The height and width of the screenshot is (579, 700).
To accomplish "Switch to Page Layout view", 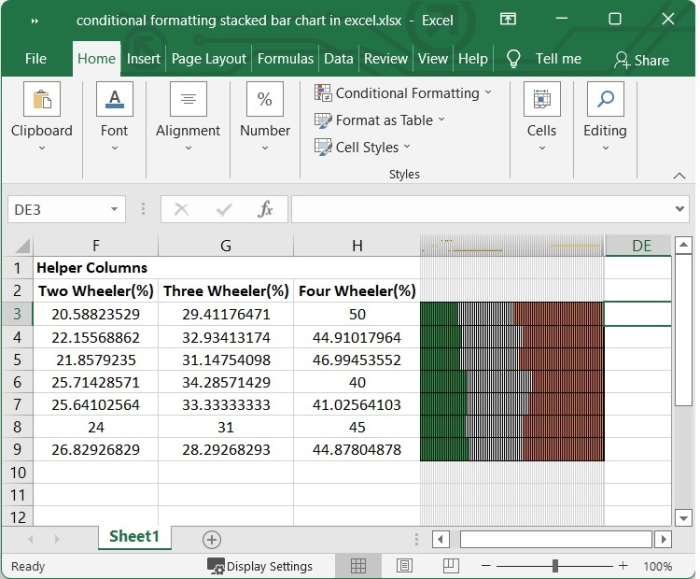I will [x=404, y=566].
